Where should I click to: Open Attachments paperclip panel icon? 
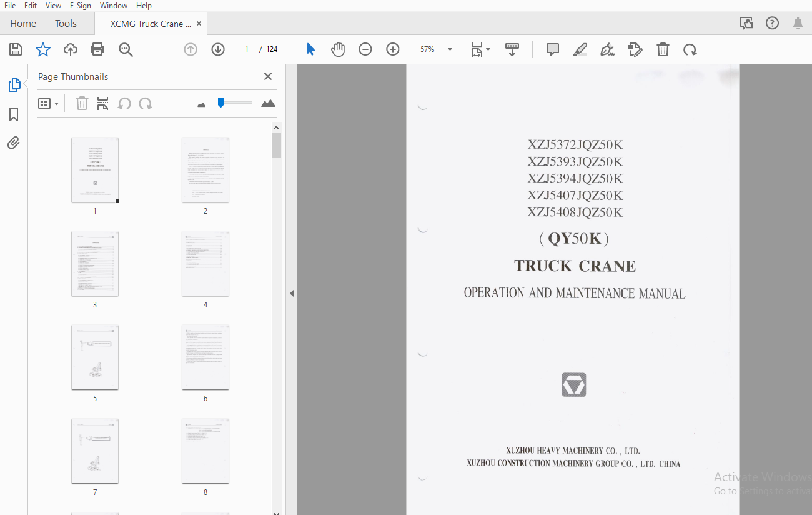[14, 143]
